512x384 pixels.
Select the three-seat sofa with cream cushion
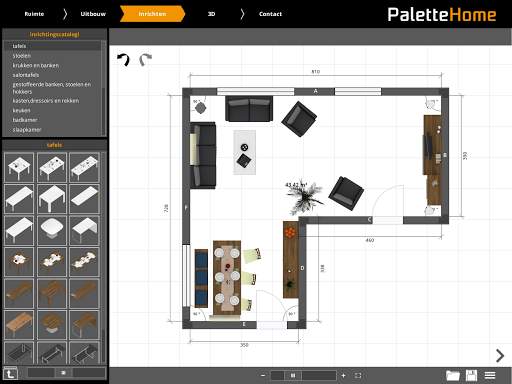(203, 156)
